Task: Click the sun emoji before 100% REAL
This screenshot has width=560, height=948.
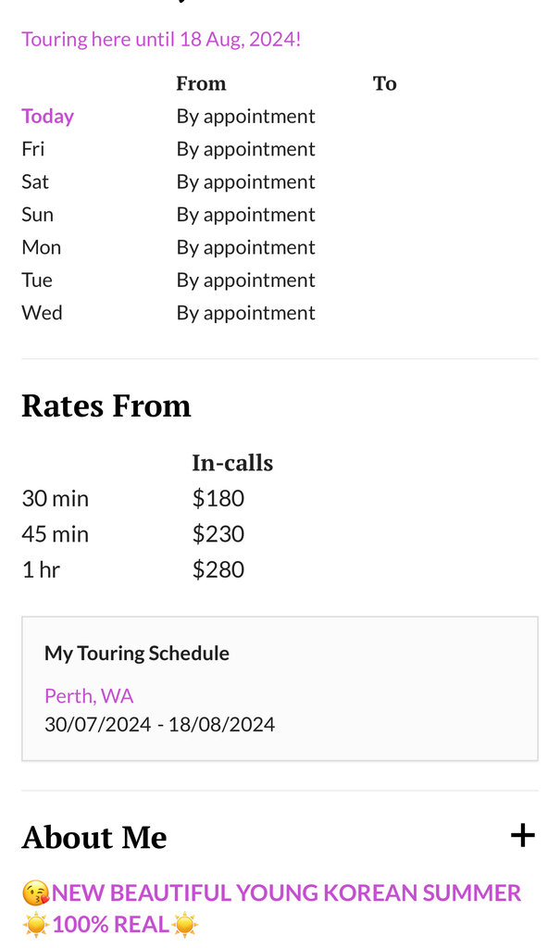Action: tap(36, 924)
